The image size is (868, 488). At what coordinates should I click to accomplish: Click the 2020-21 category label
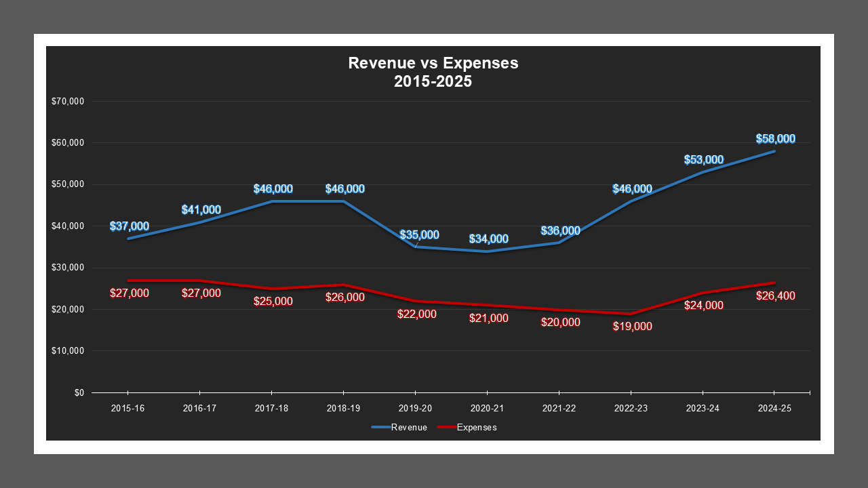pos(488,408)
